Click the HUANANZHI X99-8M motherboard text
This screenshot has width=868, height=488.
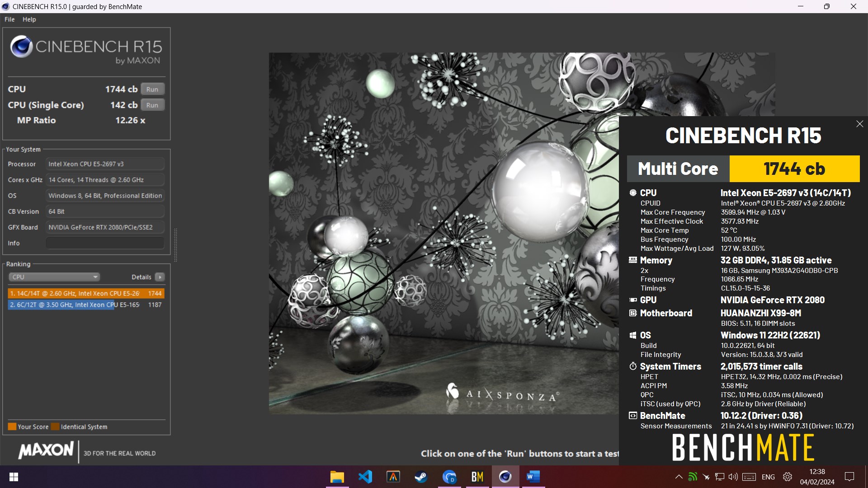point(761,313)
